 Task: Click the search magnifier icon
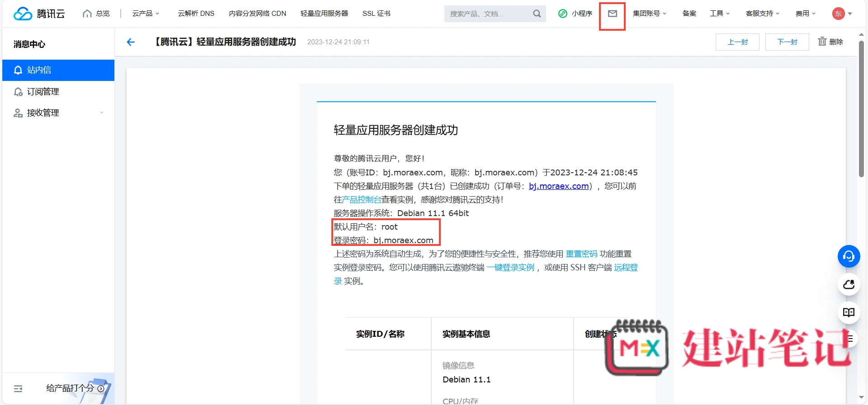537,14
